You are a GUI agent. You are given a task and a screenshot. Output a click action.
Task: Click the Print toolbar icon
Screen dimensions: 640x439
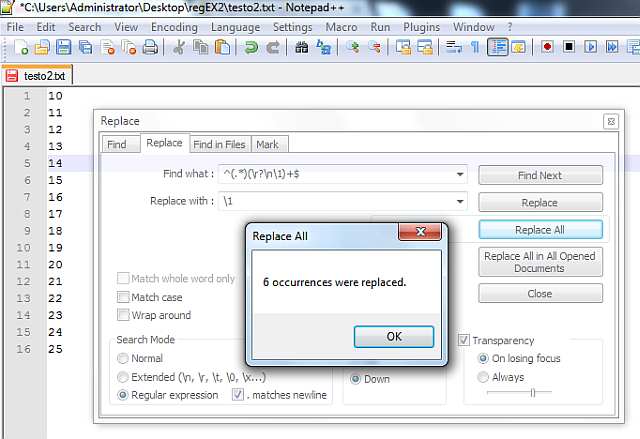[150, 47]
